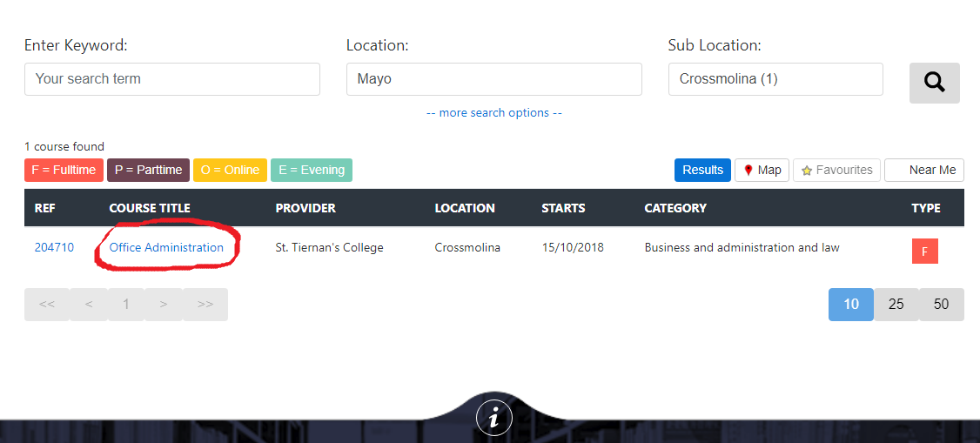Click the magnifying glass search button
The image size is (980, 443).
point(935,83)
